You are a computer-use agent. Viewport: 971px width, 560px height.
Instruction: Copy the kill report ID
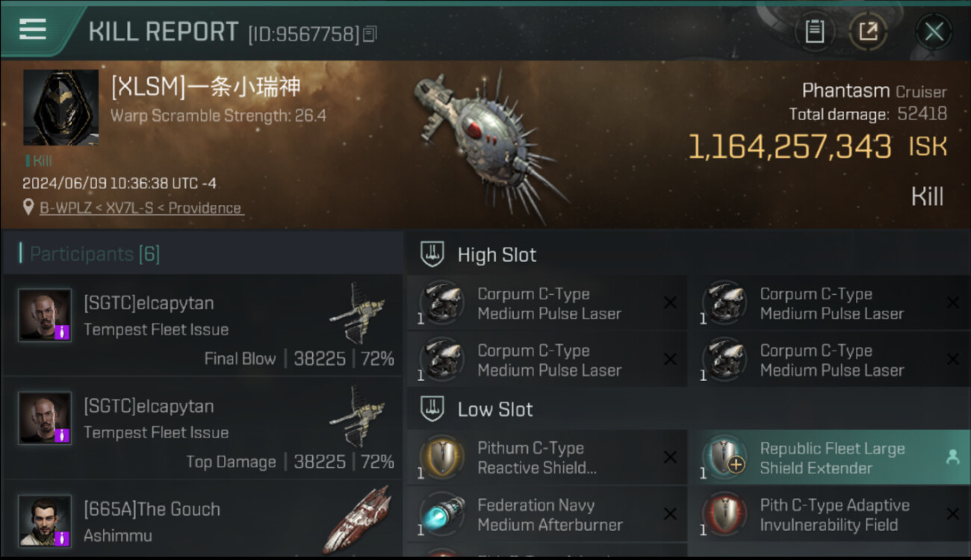tap(371, 34)
